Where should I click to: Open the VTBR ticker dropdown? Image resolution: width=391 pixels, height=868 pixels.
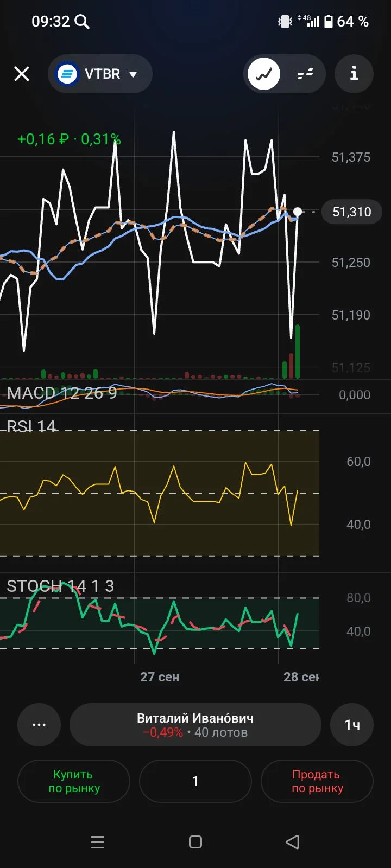[x=100, y=74]
